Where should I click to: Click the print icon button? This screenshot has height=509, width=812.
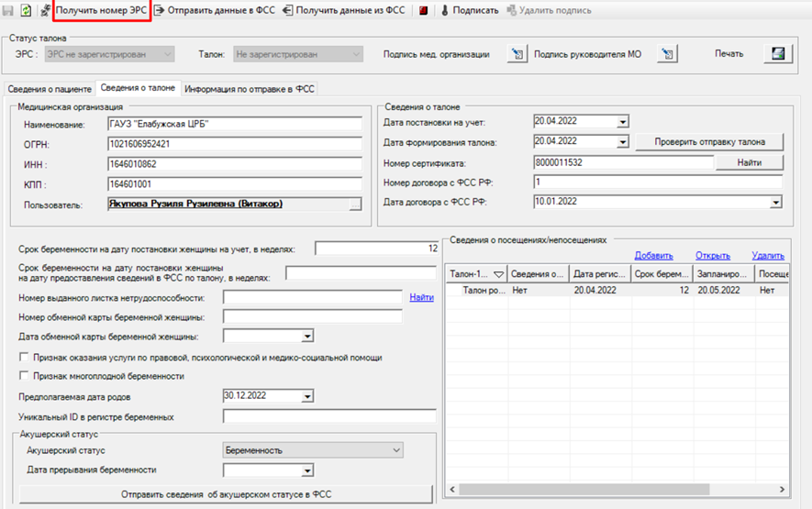(778, 54)
